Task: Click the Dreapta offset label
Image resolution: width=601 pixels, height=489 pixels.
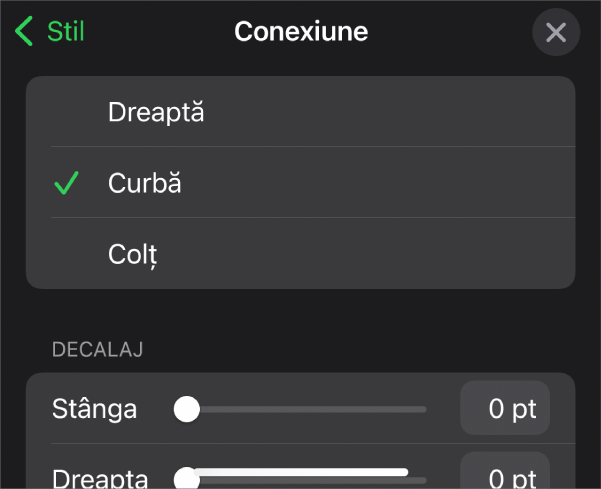Action: [x=100, y=478]
